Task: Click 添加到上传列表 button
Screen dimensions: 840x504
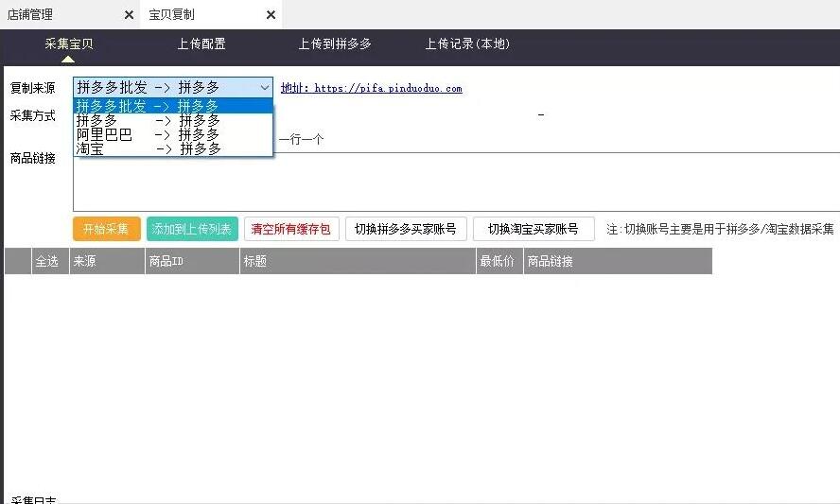Action: 192,229
